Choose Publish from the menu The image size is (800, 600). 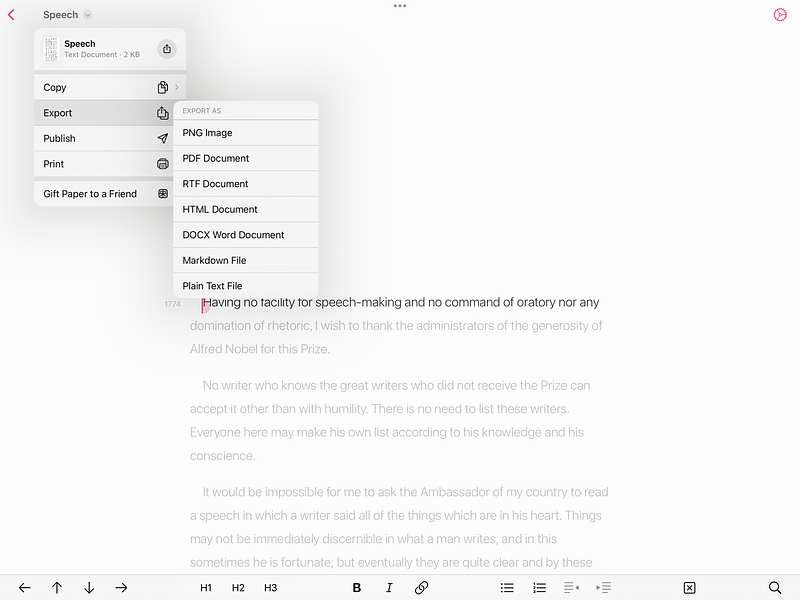[104, 138]
